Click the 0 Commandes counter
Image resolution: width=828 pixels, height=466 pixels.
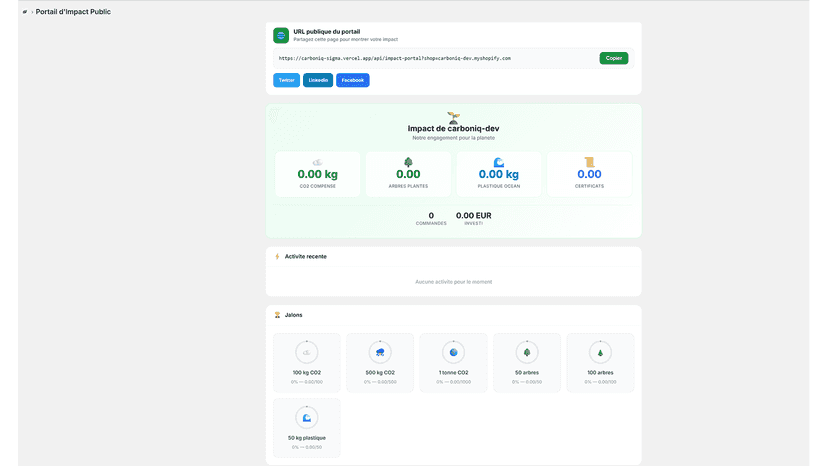[431, 216]
